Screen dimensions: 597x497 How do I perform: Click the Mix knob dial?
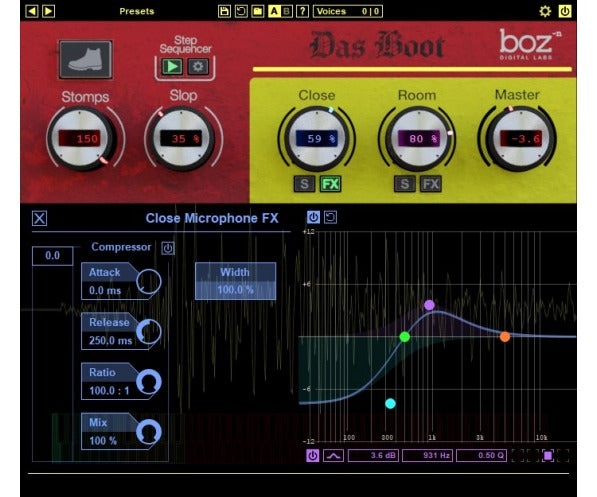click(149, 432)
